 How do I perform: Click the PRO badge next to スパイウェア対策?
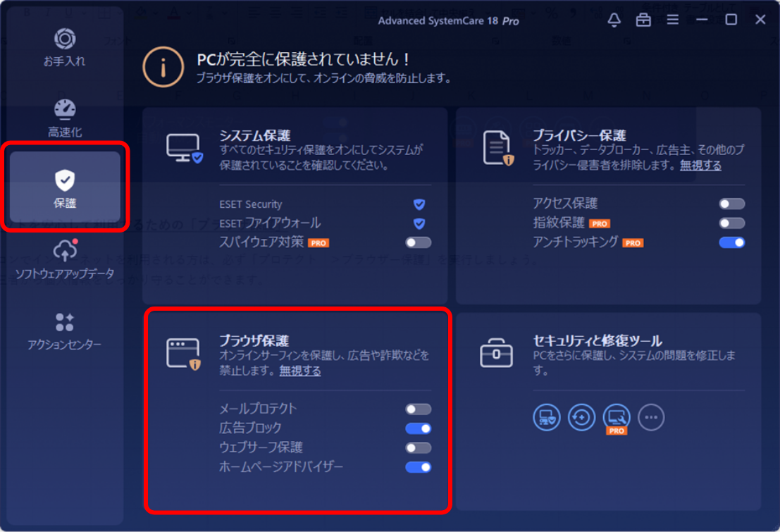[x=318, y=243]
